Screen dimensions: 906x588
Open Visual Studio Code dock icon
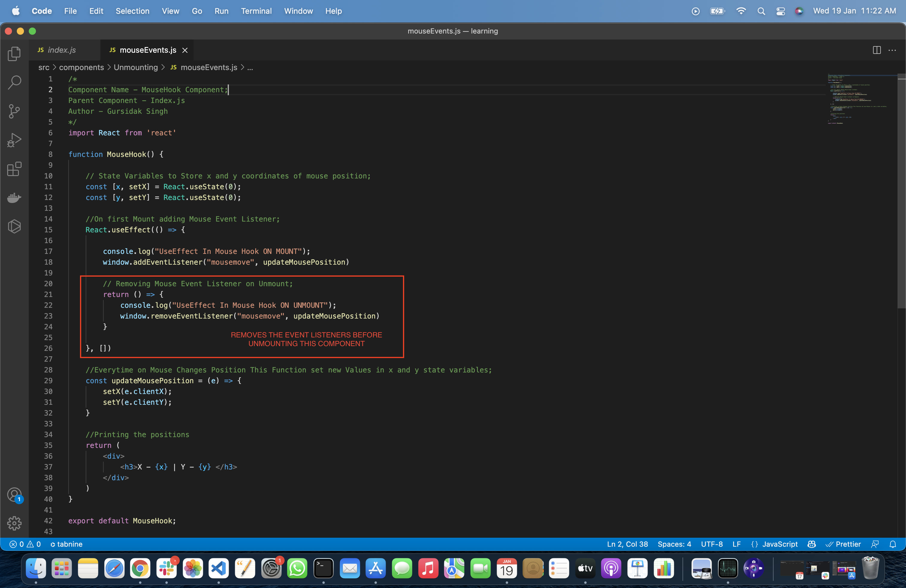[x=218, y=569]
